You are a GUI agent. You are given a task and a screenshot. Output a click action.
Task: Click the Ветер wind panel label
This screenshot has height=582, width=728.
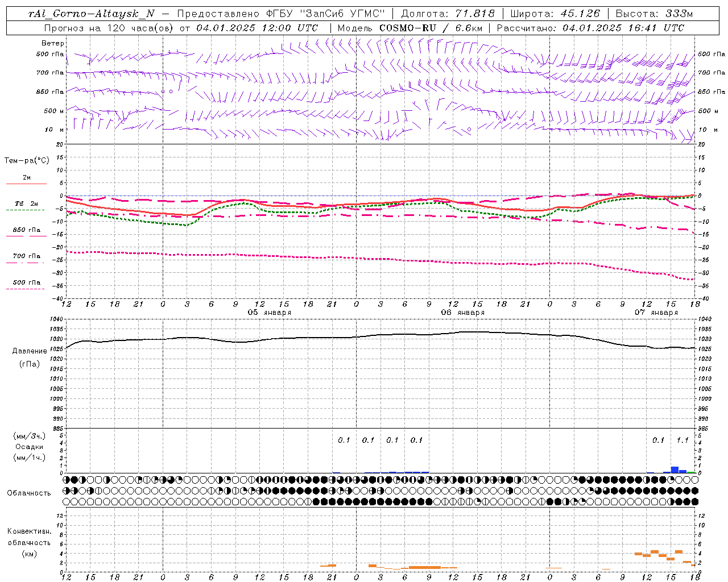coord(53,43)
